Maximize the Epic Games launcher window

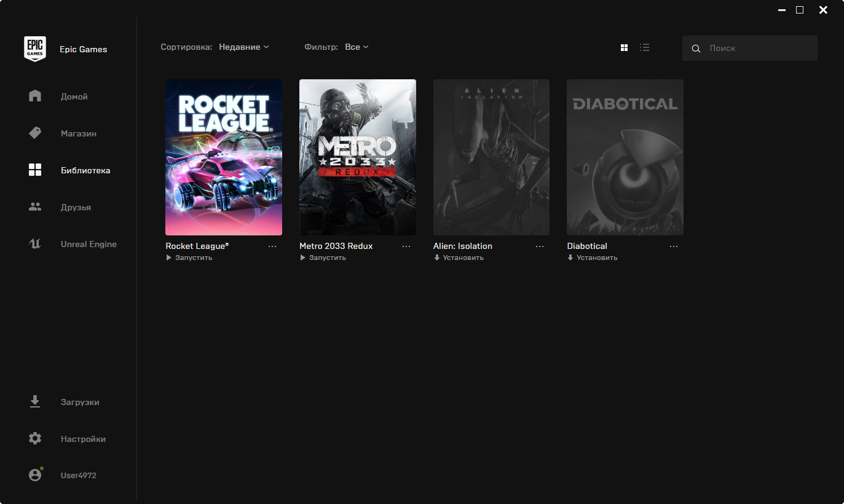tap(800, 10)
